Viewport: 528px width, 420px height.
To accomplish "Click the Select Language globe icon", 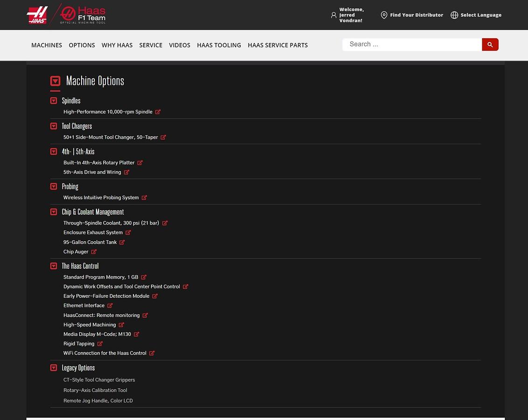I will [454, 15].
